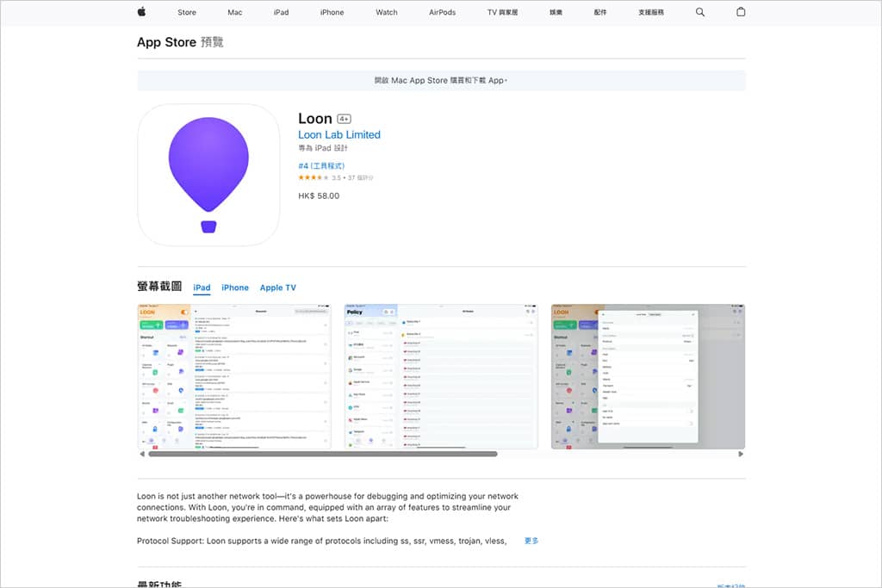Open the Watch menu item
Image resolution: width=882 pixels, height=588 pixels.
coord(387,12)
